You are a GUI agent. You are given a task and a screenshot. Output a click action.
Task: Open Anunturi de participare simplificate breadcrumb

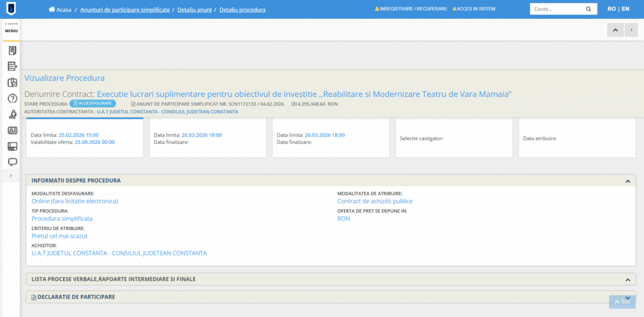pyautogui.click(x=125, y=10)
